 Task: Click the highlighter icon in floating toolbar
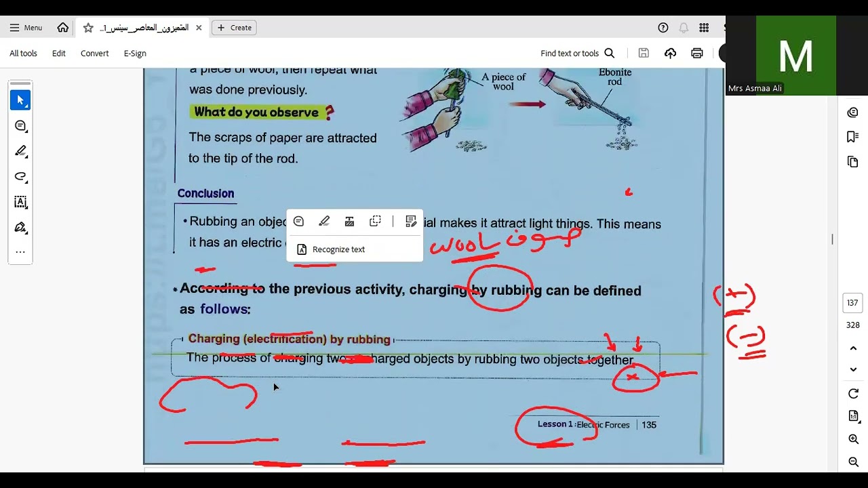(x=324, y=222)
